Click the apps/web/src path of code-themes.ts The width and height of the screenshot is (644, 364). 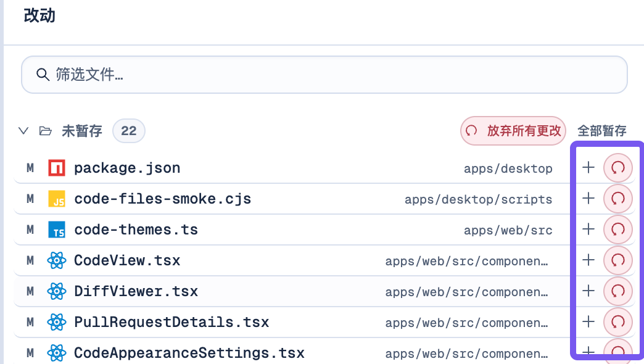click(508, 230)
